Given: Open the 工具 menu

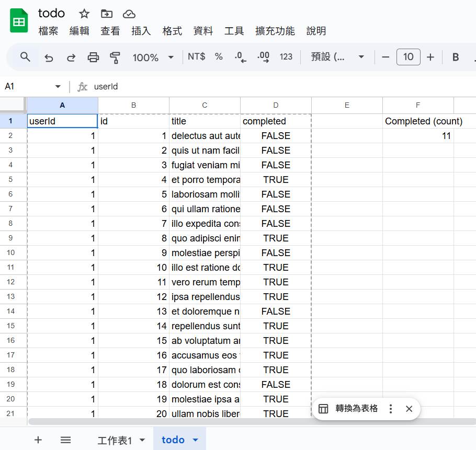Looking at the screenshot, I should (x=234, y=31).
